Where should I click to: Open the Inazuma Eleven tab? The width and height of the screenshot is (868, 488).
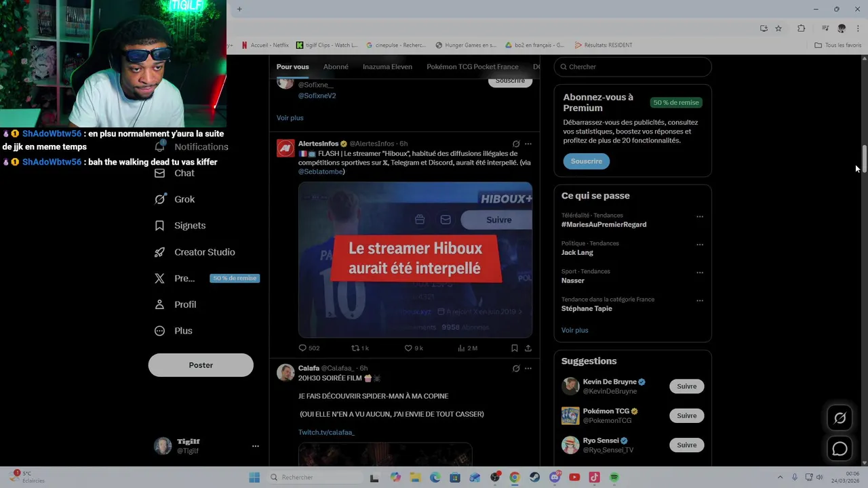pyautogui.click(x=387, y=66)
